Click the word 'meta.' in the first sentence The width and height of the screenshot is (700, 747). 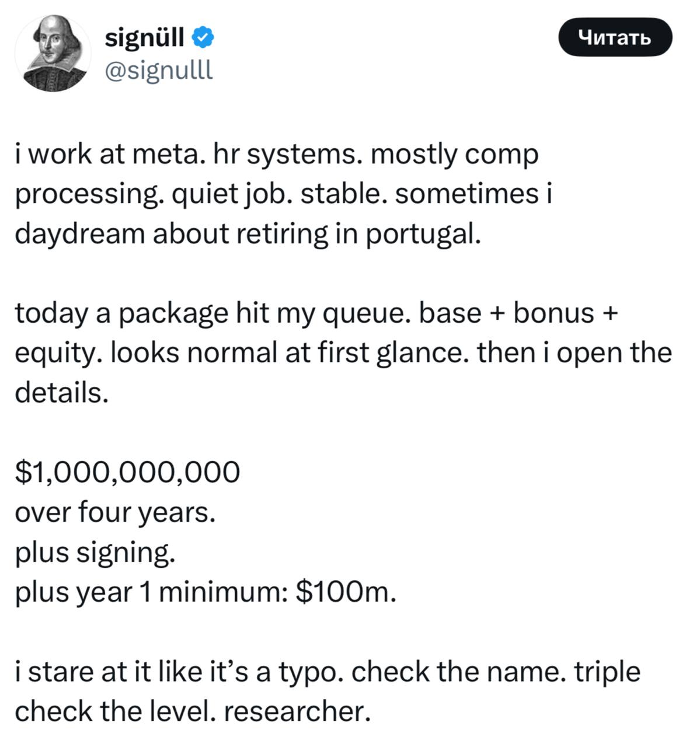coord(170,155)
